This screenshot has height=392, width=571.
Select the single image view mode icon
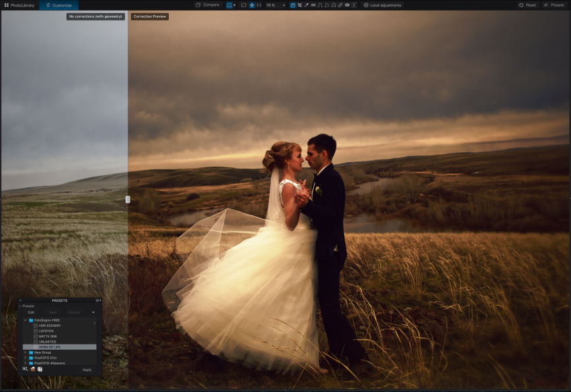(x=229, y=5)
